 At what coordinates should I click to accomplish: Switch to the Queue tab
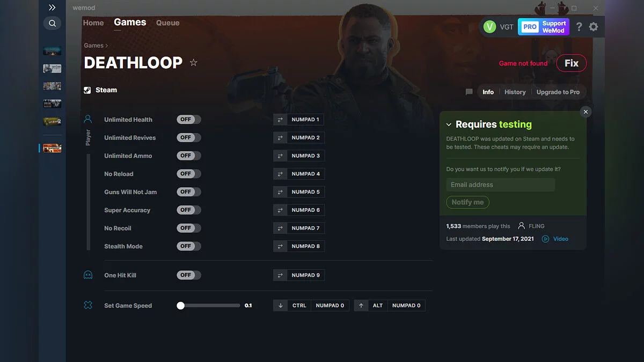(x=167, y=23)
